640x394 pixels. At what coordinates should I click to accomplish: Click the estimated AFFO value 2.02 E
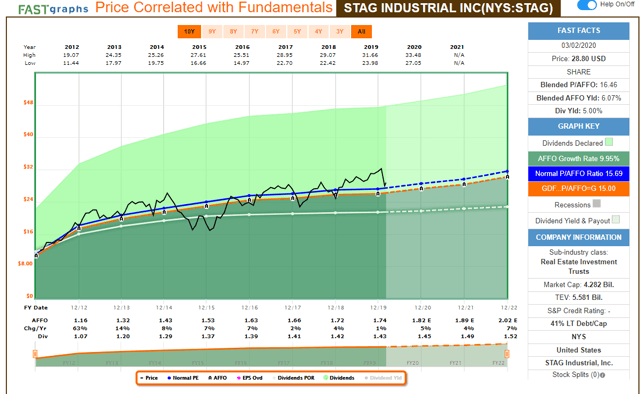507,321
